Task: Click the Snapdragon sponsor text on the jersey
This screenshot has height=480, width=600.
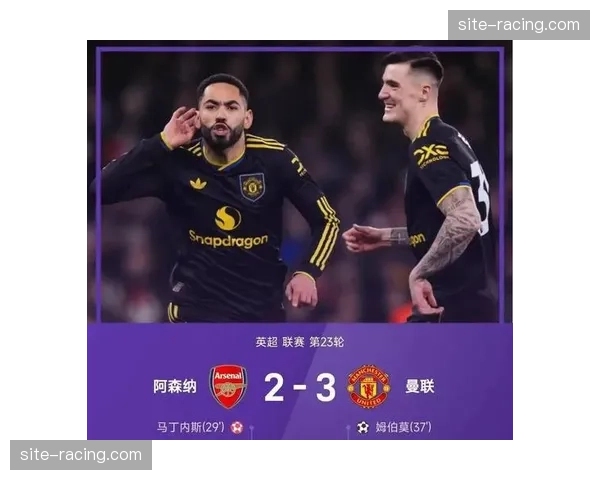Action: (228, 239)
